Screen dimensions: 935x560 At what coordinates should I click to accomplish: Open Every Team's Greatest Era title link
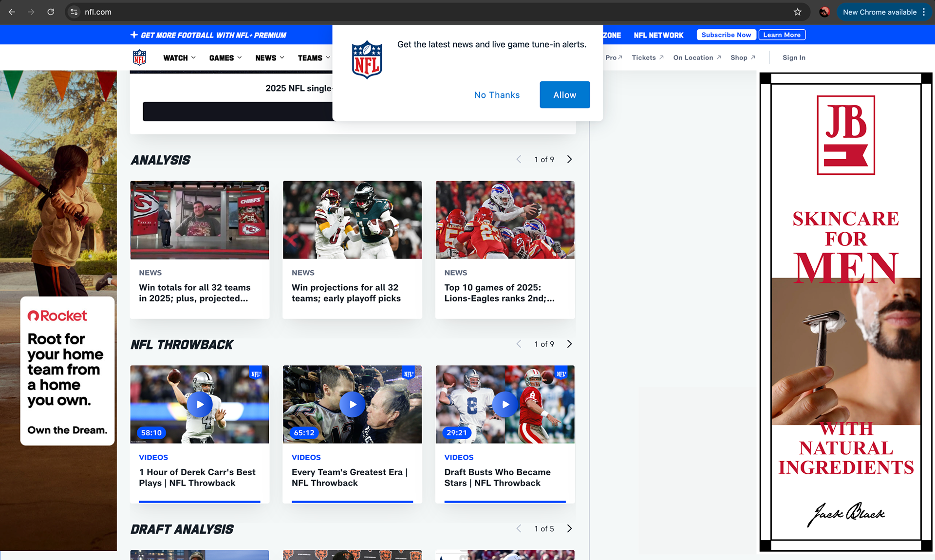tap(349, 477)
